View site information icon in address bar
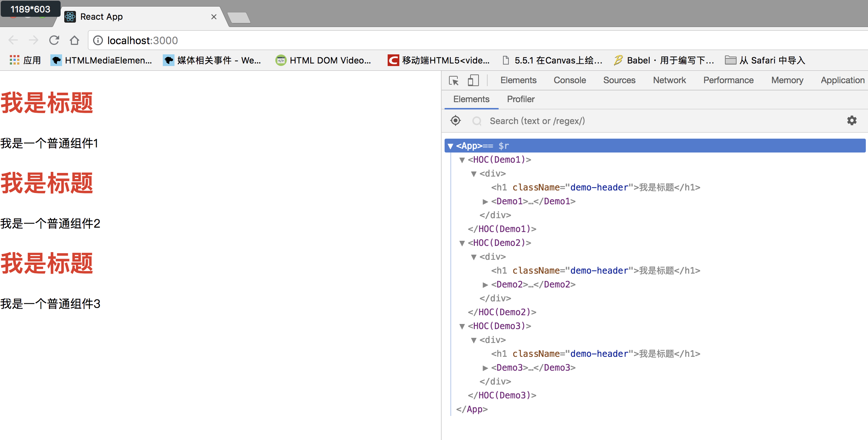The image size is (868, 440). (x=98, y=40)
